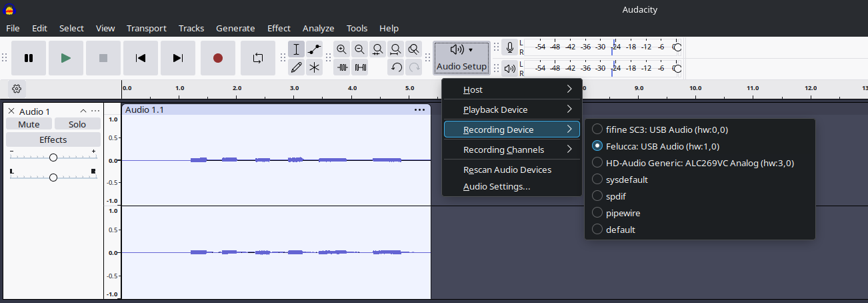Expand the Host submenu
Screen dimensions: 868x303
[x=512, y=89]
